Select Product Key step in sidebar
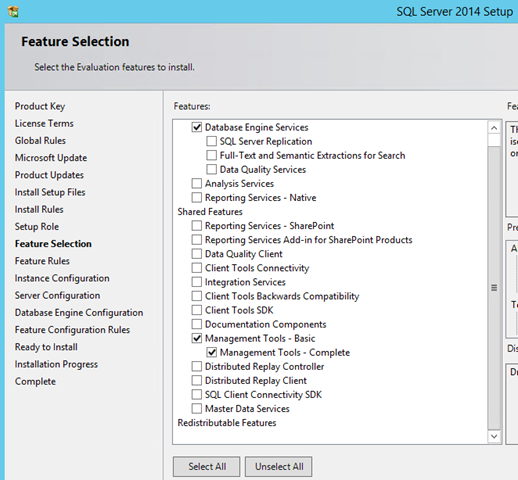The width and height of the screenshot is (518, 480). click(x=40, y=106)
